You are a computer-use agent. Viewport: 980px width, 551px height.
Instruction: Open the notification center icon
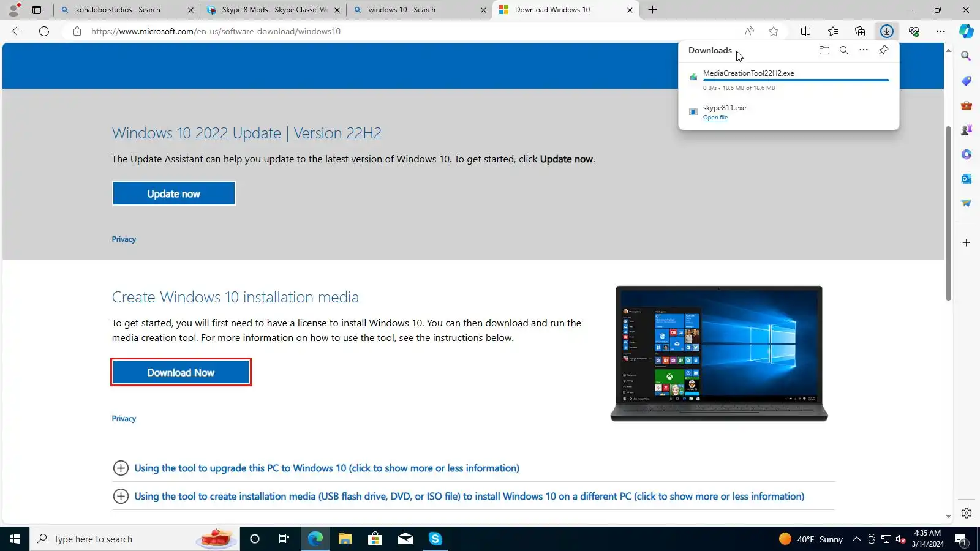tap(960, 539)
